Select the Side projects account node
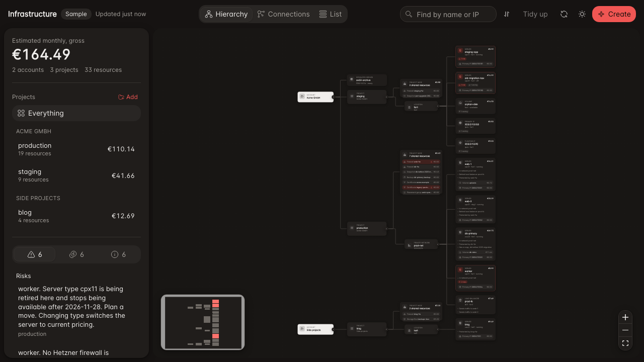Viewport: 644px width, 362px height. [x=315, y=329]
